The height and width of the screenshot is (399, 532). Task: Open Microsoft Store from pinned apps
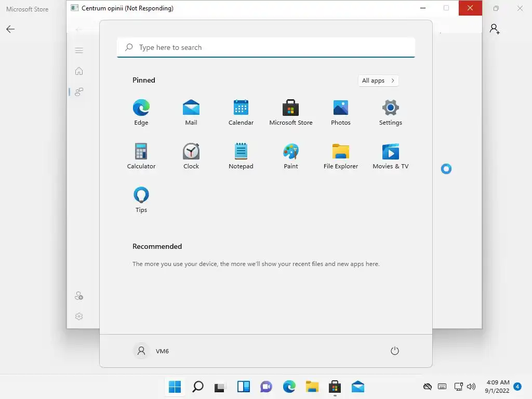tap(291, 112)
